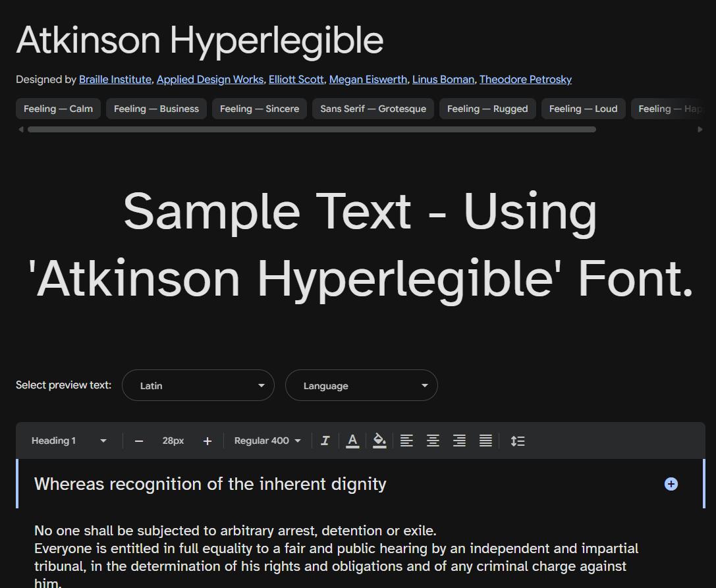Image resolution: width=716 pixels, height=588 pixels.
Task: Open the line height control
Action: [x=517, y=441]
